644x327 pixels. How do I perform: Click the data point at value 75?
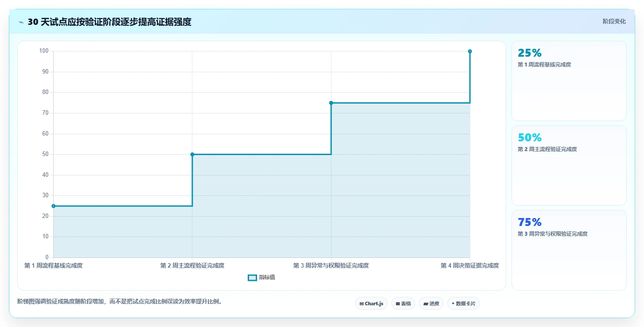click(x=331, y=103)
